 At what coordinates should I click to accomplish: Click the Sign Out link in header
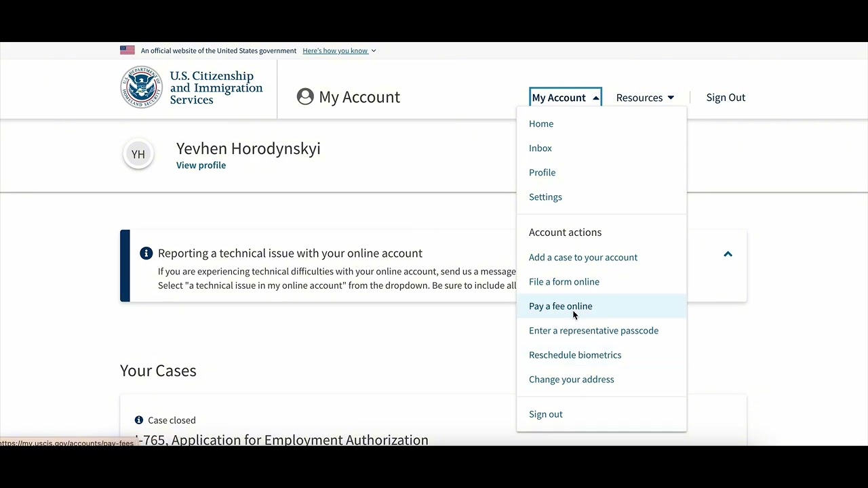click(726, 98)
